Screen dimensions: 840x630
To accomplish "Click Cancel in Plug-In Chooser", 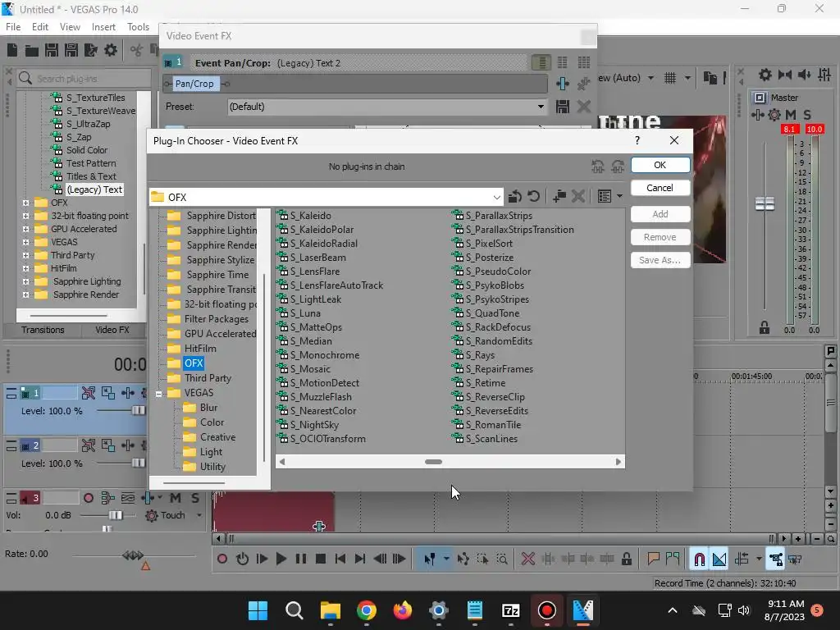I will coord(660,188).
